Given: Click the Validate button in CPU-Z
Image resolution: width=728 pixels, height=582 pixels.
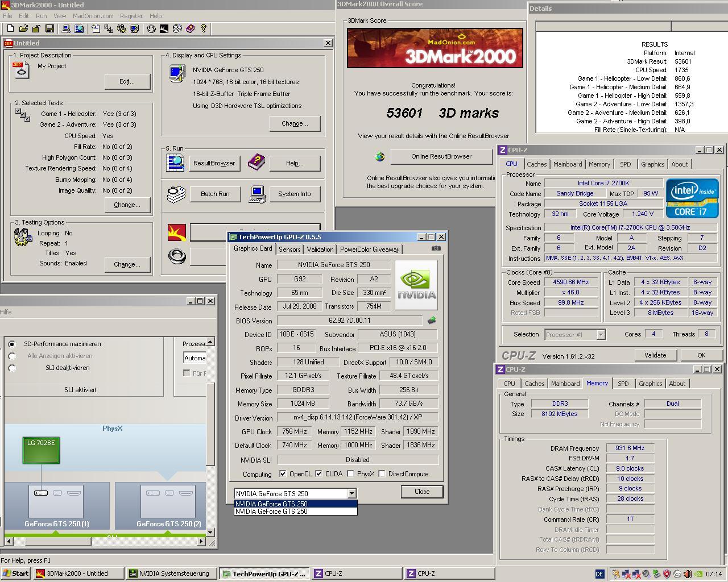Looking at the screenshot, I should 655,355.
